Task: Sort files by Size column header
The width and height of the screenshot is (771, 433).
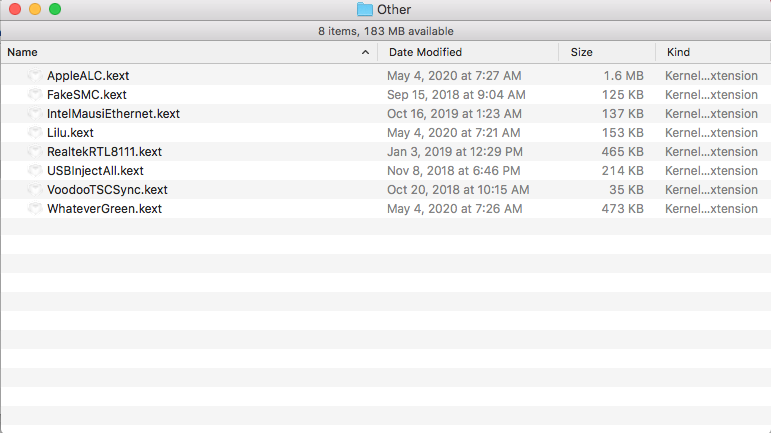Action: click(x=607, y=52)
